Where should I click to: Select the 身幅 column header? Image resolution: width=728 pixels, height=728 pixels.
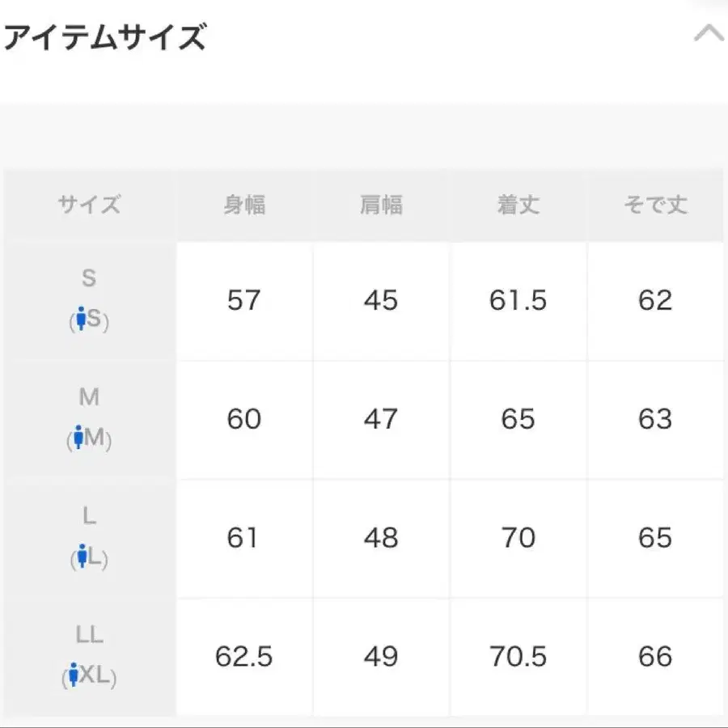pos(243,204)
